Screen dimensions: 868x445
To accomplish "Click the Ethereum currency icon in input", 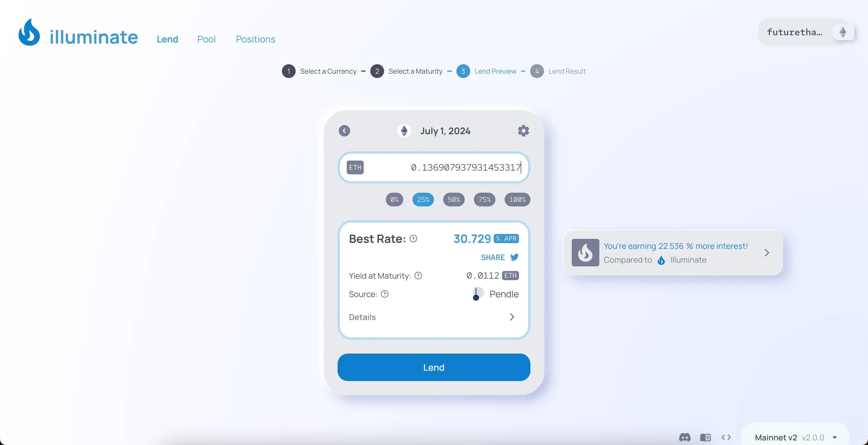I will point(355,167).
